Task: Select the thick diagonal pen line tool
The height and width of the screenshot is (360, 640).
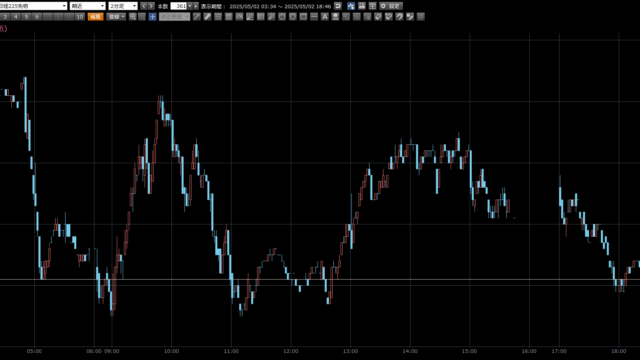Action: point(207,17)
